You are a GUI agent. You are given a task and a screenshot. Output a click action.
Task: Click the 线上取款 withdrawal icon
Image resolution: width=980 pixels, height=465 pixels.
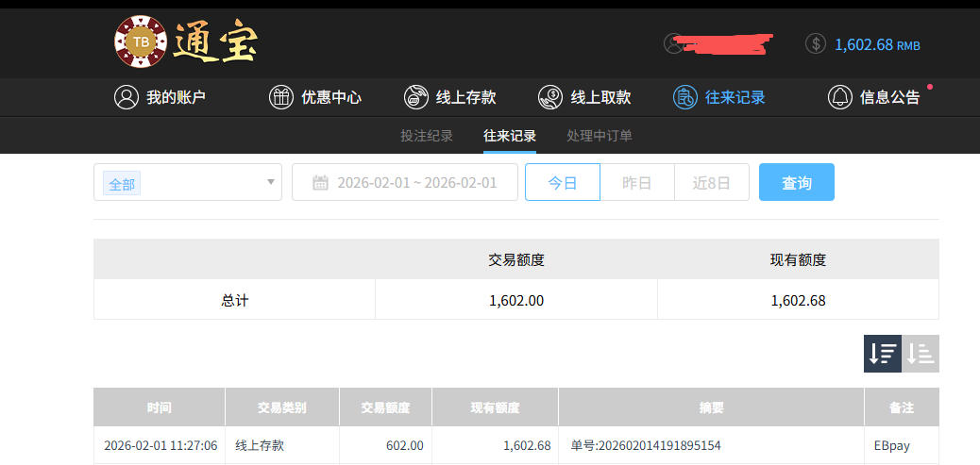coord(550,97)
